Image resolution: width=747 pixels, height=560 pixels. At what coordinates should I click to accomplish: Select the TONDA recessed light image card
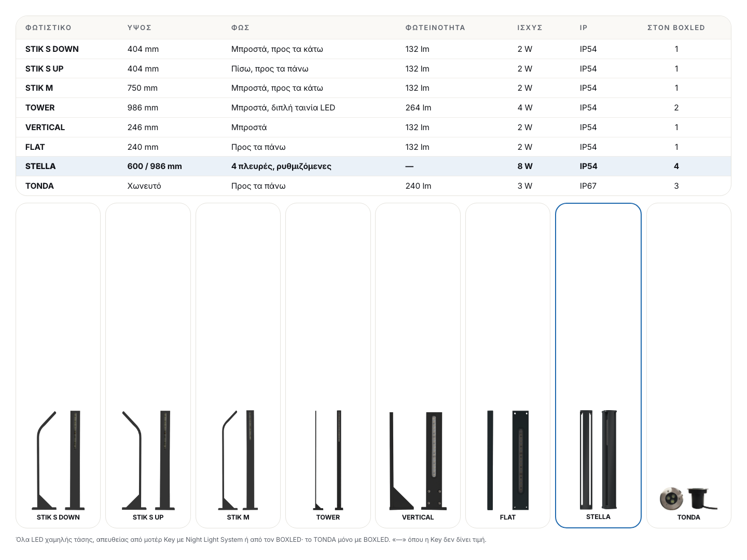click(689, 366)
